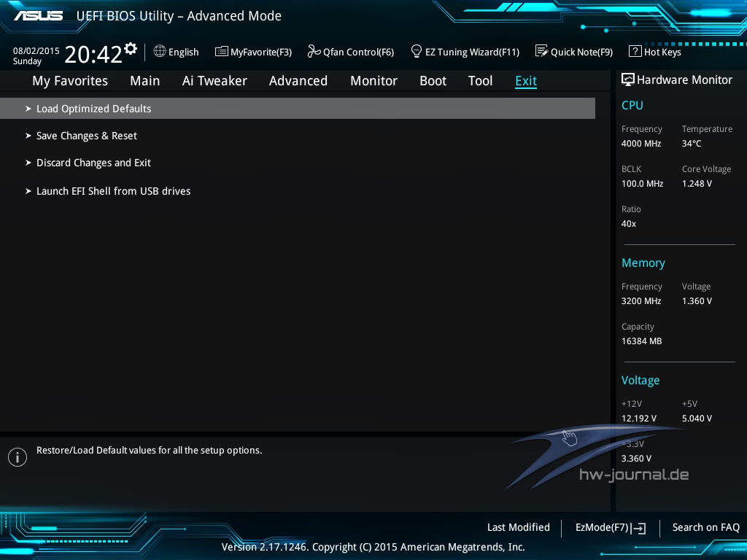Viewport: 747px width, 560px height.
Task: Expand arrow beside Save Changes & Reset
Action: pos(28,136)
